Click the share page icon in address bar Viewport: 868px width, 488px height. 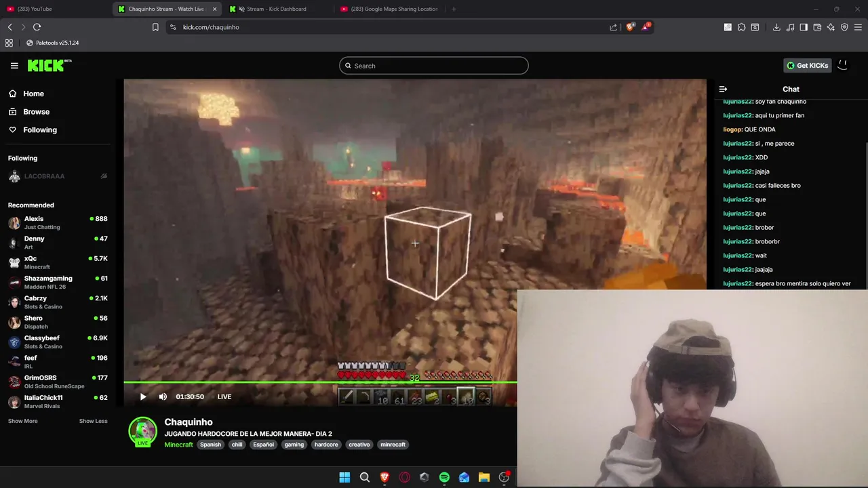point(613,27)
